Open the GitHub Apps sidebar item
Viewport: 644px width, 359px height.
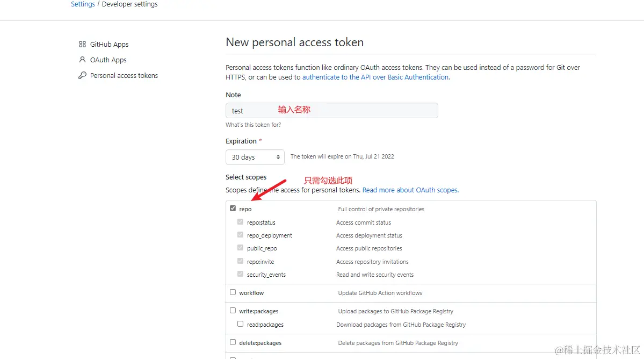click(109, 44)
